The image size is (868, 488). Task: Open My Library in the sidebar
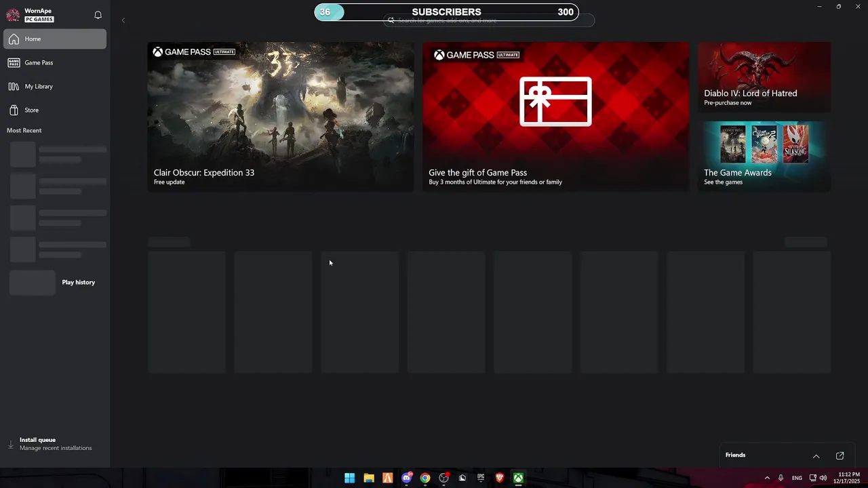[x=55, y=86]
